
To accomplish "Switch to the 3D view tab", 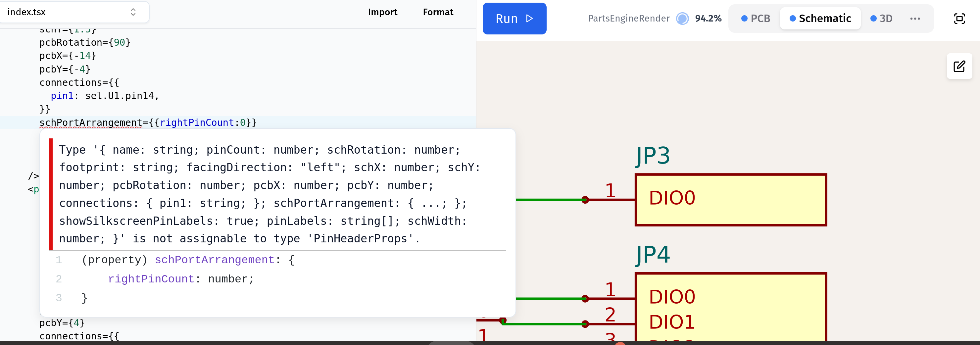I will point(881,19).
